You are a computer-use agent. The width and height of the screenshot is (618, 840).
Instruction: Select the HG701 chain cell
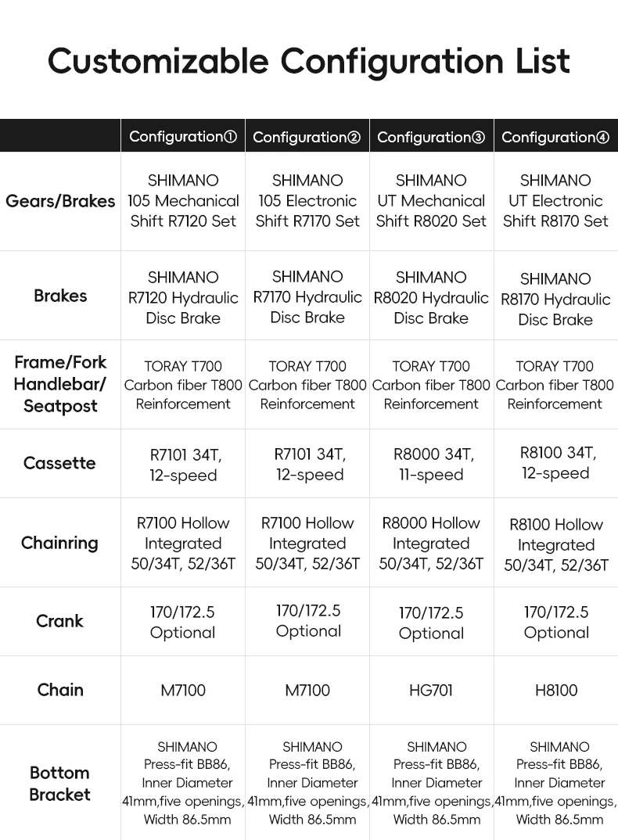click(x=432, y=690)
